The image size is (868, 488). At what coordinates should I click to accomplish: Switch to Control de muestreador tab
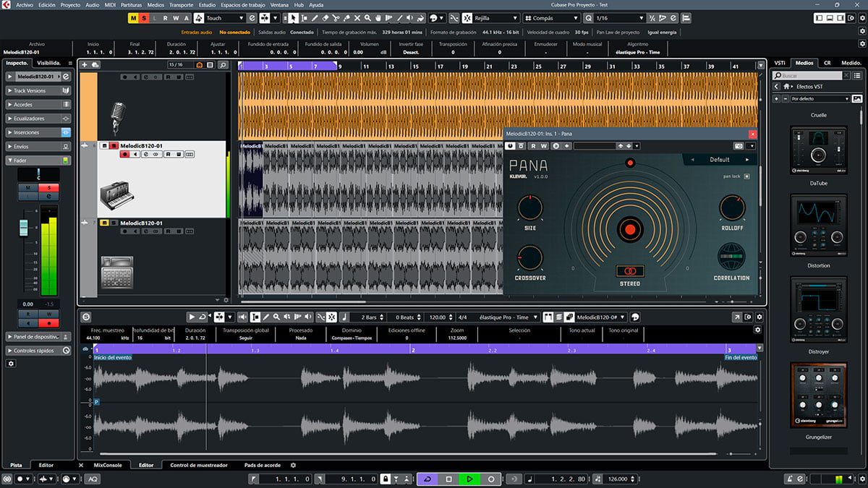tap(199, 466)
